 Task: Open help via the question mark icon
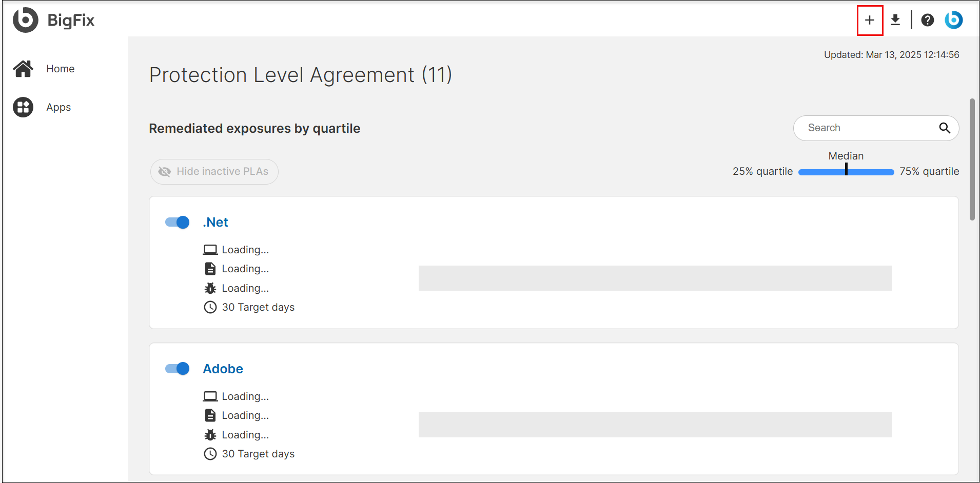coord(927,21)
